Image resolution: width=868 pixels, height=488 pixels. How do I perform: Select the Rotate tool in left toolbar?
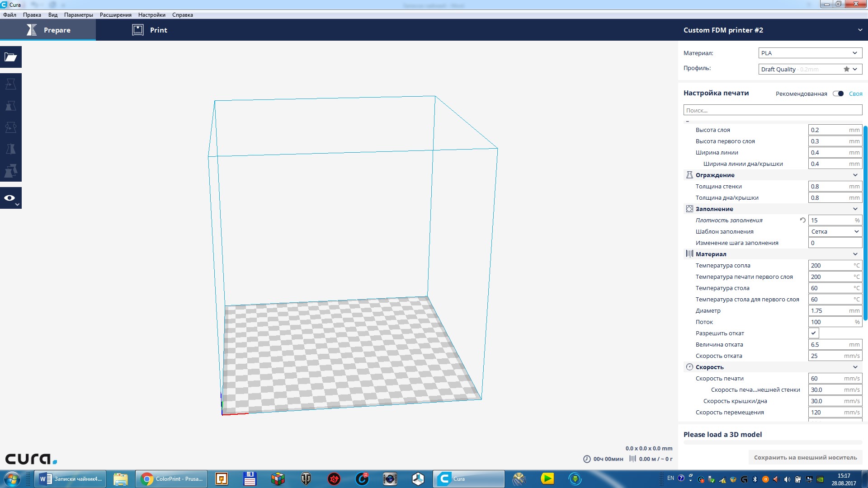click(x=11, y=127)
